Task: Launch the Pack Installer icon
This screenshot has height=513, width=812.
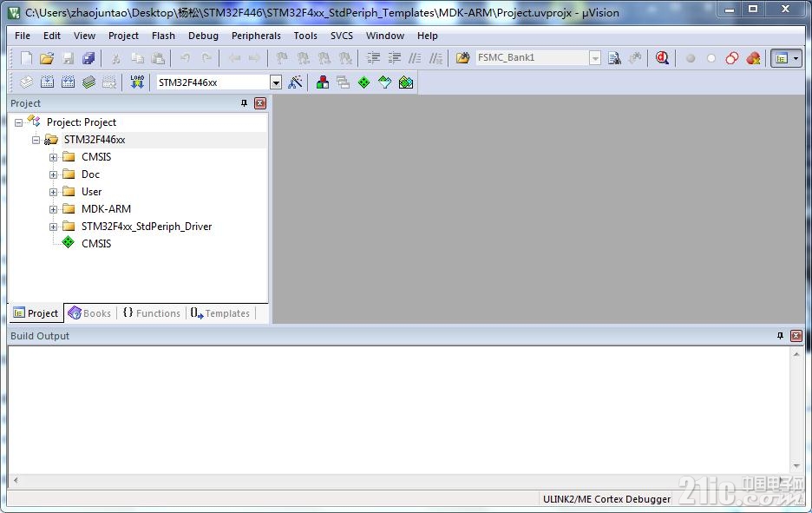Action: (406, 82)
